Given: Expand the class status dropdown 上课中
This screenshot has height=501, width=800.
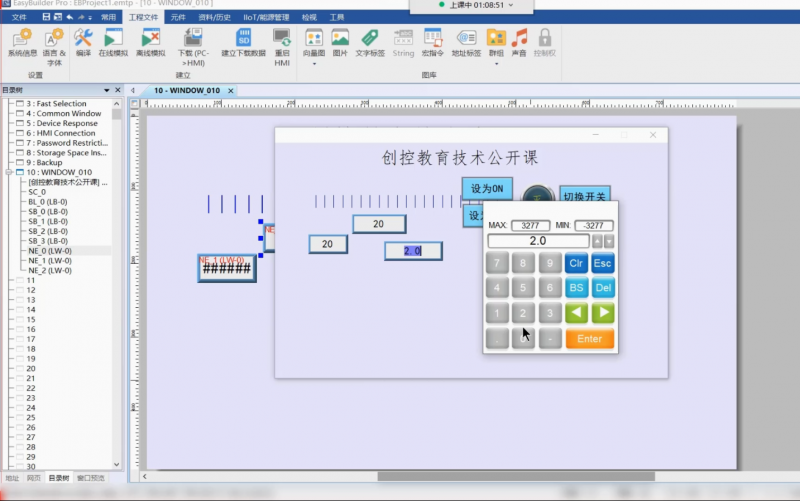Looking at the screenshot, I should click(511, 5).
